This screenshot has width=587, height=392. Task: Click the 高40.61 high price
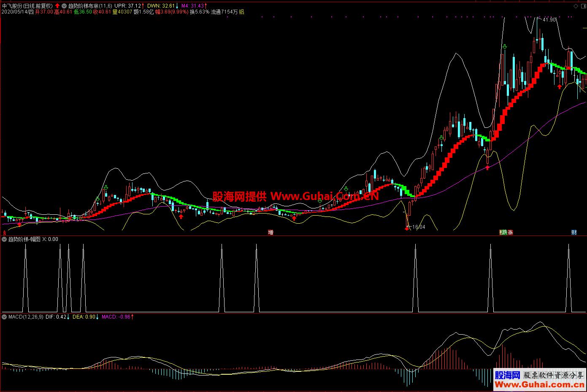[x=63, y=12]
